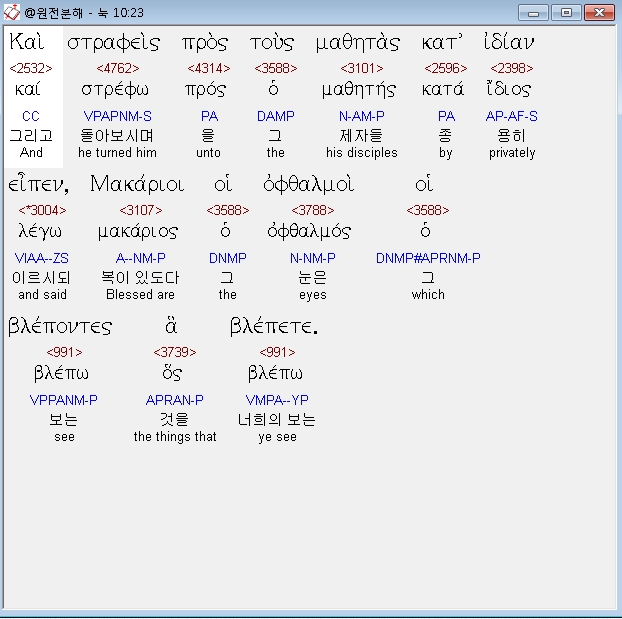Click the lemma ὅς
The height and width of the screenshot is (619, 622).
coord(172,373)
